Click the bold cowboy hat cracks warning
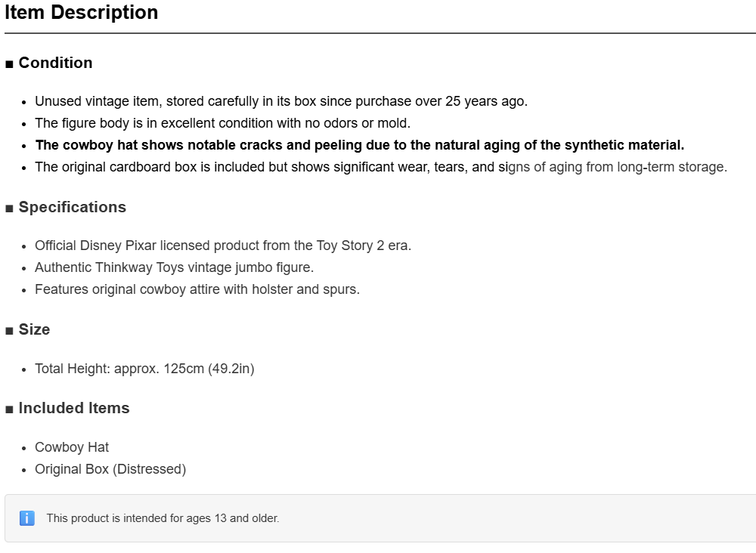This screenshot has height=553, width=756. pos(360,145)
